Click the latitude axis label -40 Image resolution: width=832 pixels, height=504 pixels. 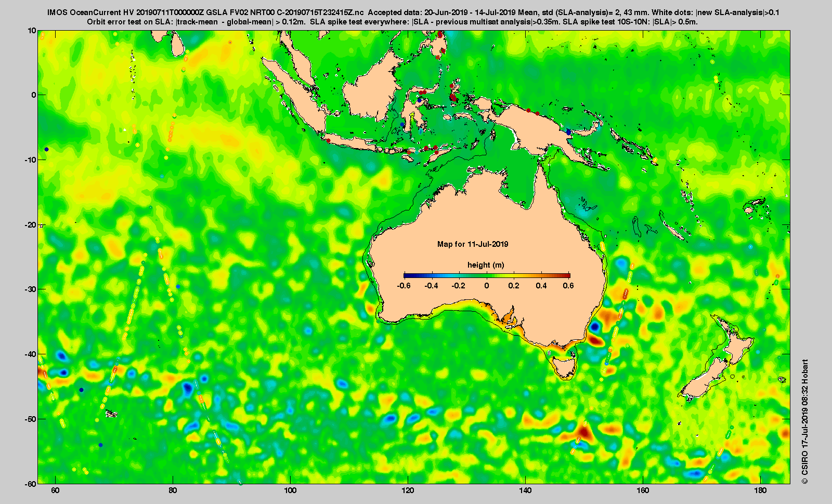click(31, 354)
